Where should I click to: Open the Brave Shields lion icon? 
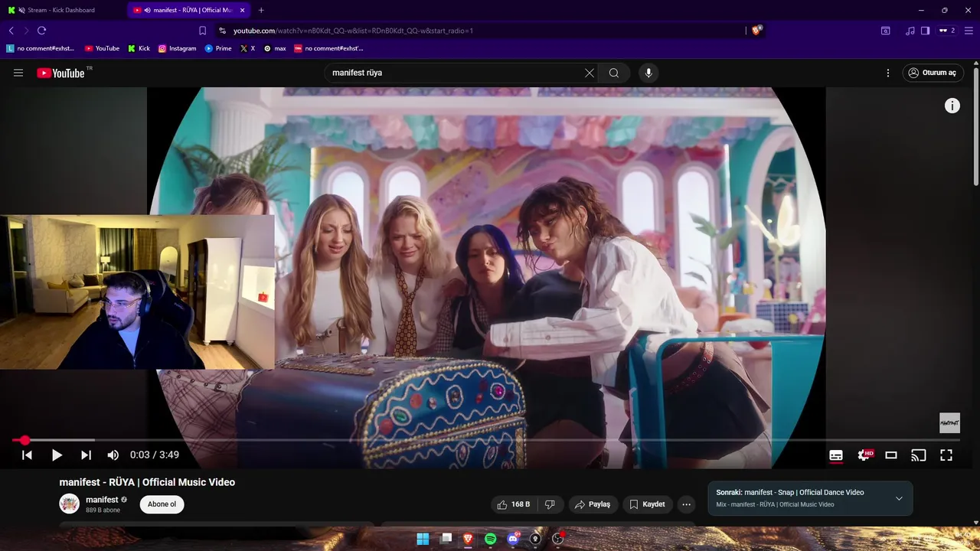[x=756, y=31]
